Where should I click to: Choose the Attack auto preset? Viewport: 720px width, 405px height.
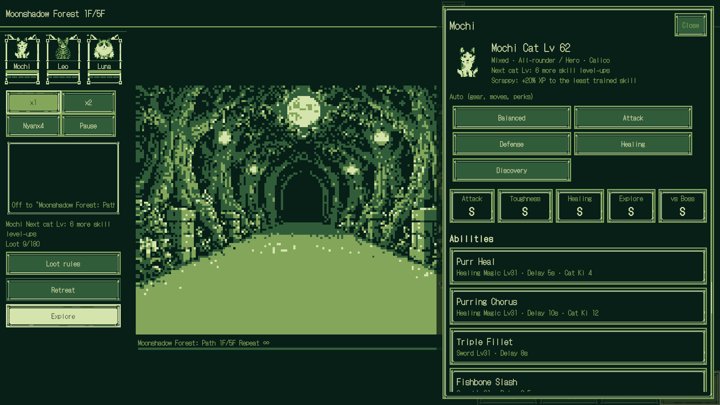pos(633,118)
